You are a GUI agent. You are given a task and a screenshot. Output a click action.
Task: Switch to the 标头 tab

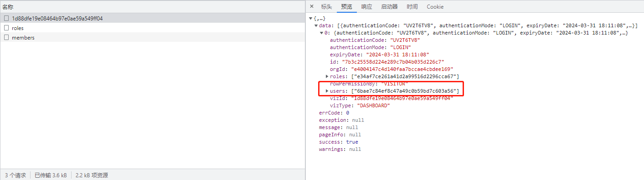(x=326, y=7)
